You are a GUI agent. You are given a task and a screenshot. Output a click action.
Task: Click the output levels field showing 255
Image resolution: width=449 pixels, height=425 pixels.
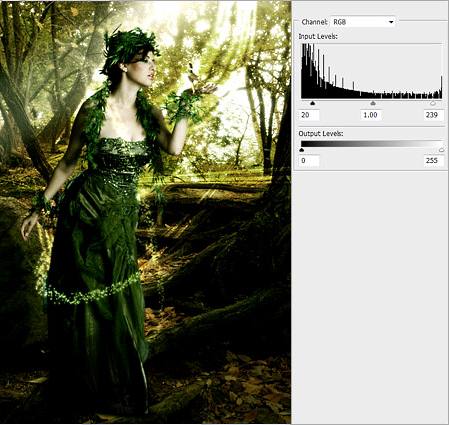tap(434, 161)
